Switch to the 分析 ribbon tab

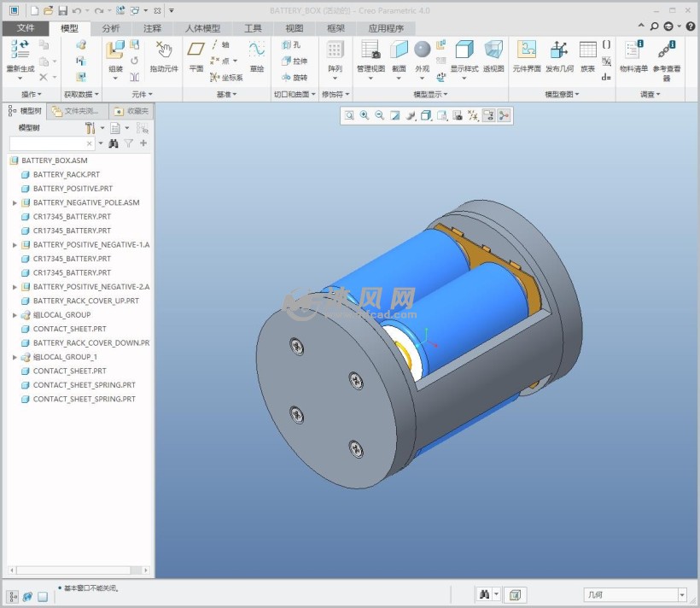click(111, 28)
